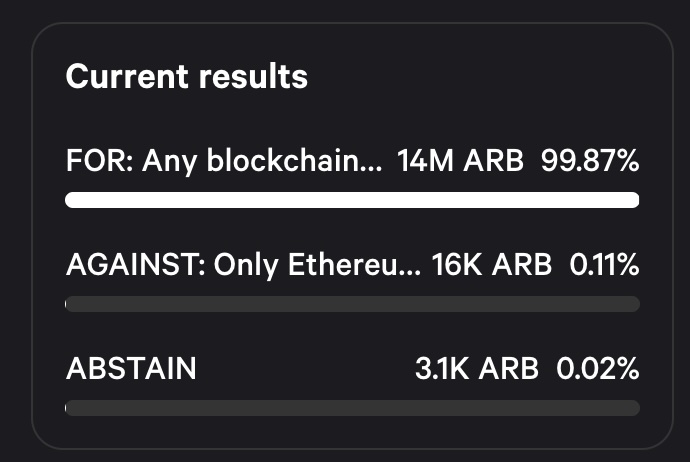Click the 99.87% percentage for FOR
Viewport: 690px width, 462px height.
(x=590, y=160)
